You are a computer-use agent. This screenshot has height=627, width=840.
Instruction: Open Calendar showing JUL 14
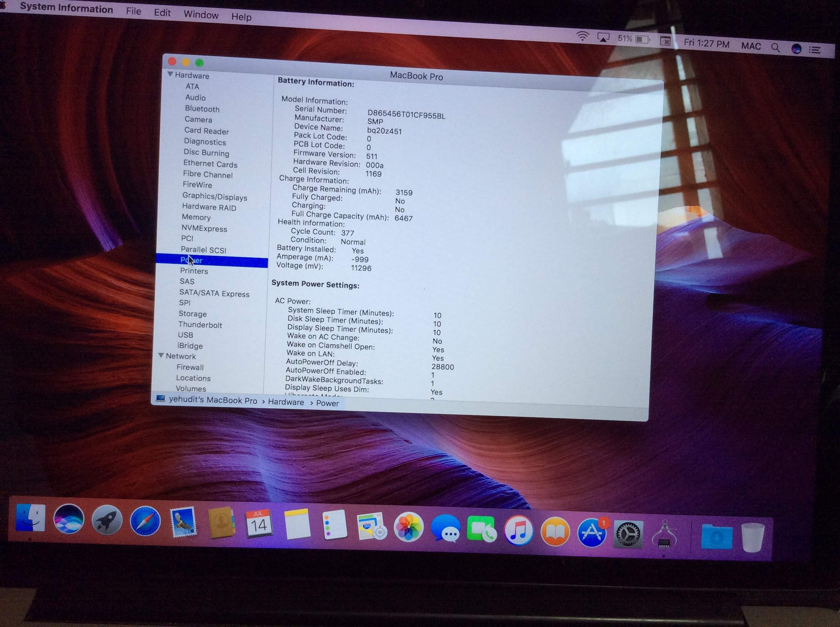coord(259,524)
